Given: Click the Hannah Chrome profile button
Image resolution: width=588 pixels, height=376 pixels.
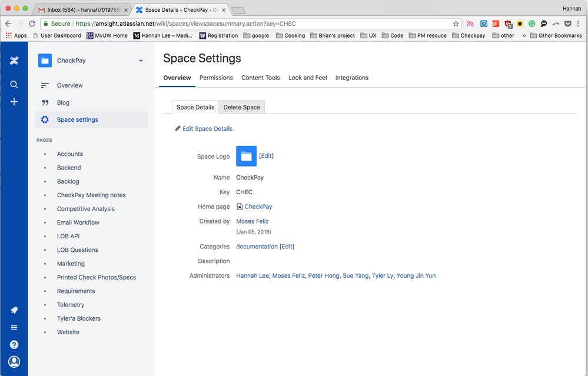Looking at the screenshot, I should click(x=572, y=8).
